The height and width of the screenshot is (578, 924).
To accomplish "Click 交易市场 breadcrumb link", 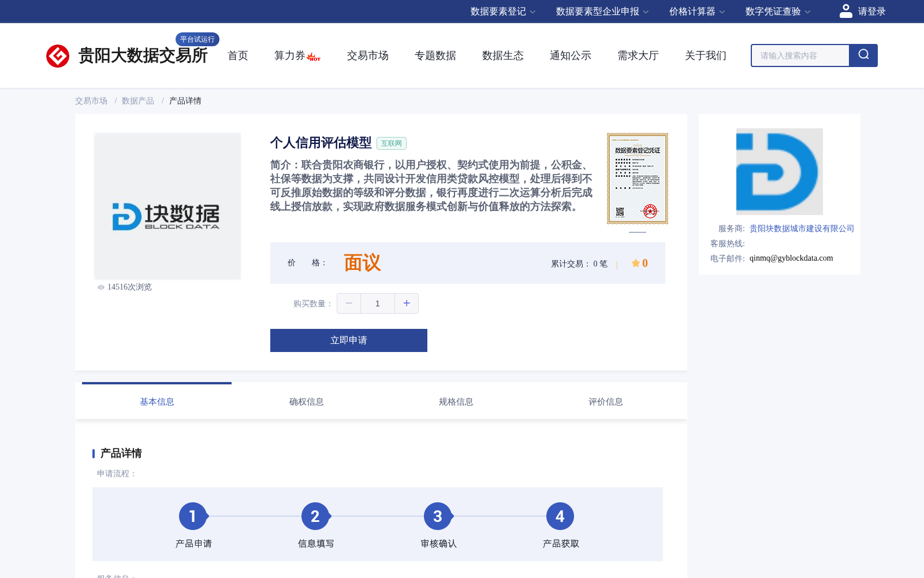I will click(x=91, y=101).
